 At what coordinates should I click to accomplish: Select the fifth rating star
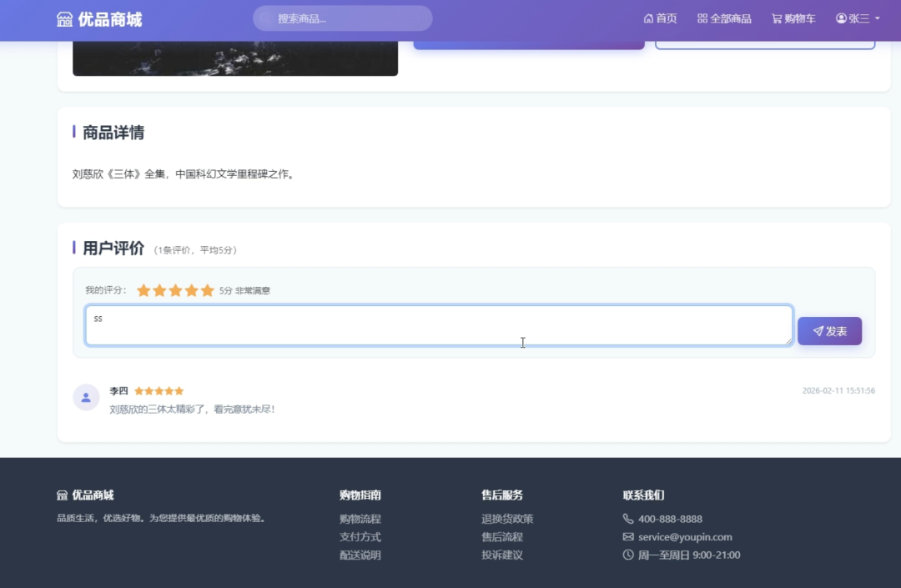pos(208,290)
